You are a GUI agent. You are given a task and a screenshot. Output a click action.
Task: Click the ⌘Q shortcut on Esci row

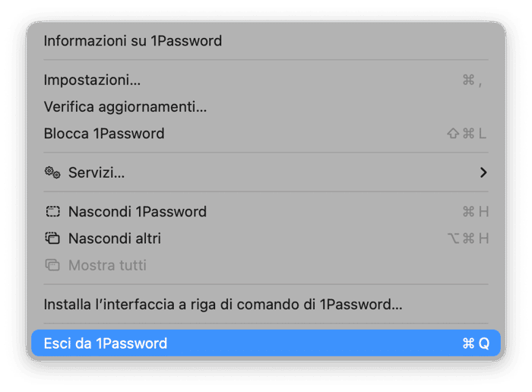tap(476, 343)
